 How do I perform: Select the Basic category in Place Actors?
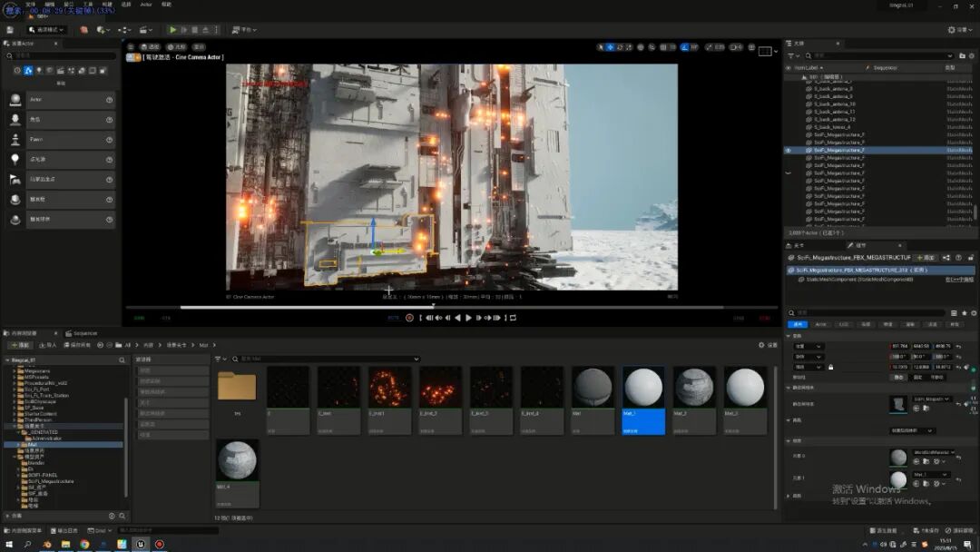[x=28, y=71]
